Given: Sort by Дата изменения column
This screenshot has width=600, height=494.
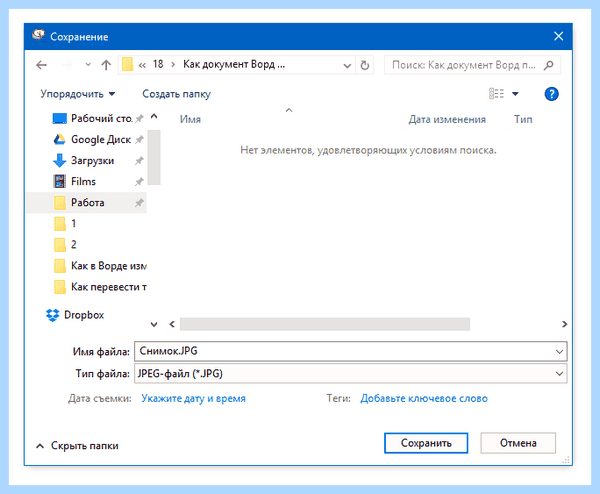Looking at the screenshot, I should point(447,119).
